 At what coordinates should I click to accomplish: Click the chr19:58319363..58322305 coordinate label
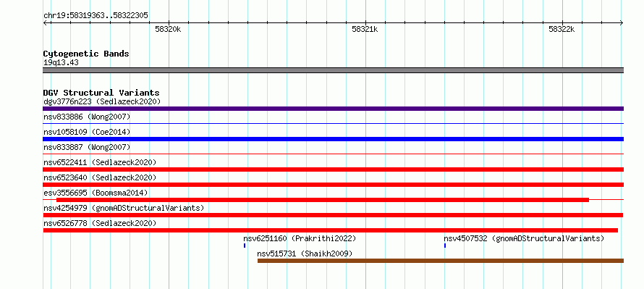96,16
